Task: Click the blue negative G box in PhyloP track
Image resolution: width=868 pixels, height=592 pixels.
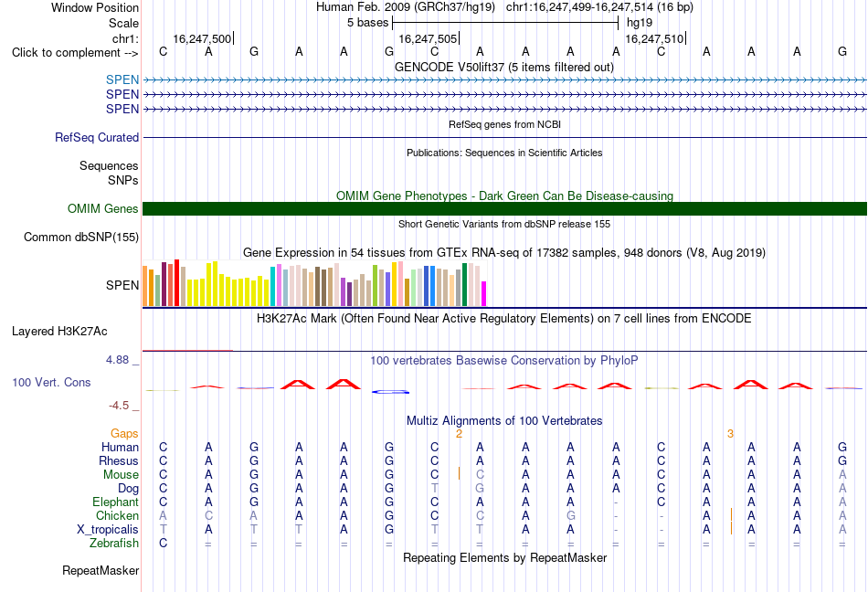Action: 390,392
